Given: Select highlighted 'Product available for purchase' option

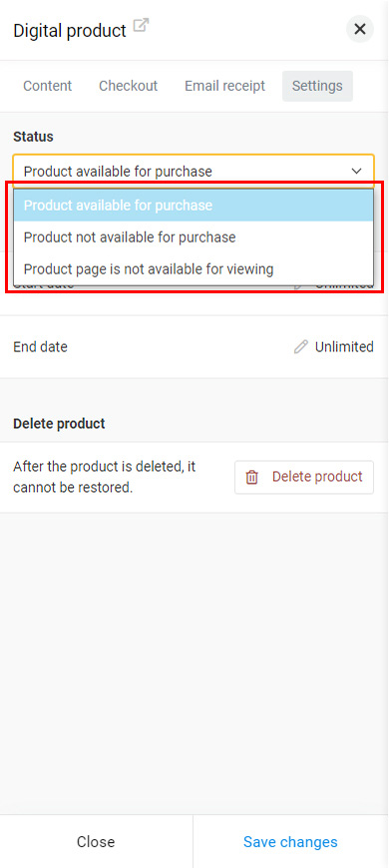Looking at the screenshot, I should click(194, 206).
